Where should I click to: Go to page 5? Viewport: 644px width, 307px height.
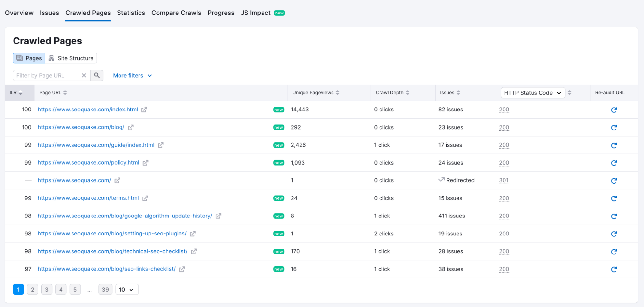point(75,289)
